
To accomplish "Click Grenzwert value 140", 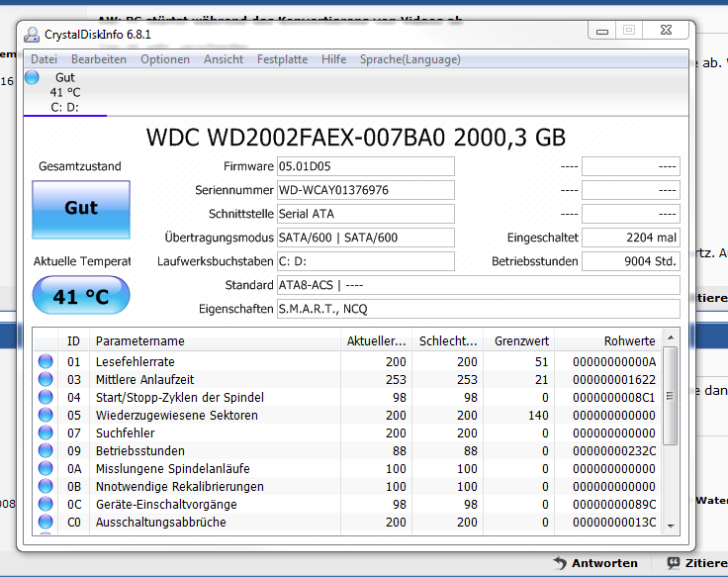I will 538,415.
